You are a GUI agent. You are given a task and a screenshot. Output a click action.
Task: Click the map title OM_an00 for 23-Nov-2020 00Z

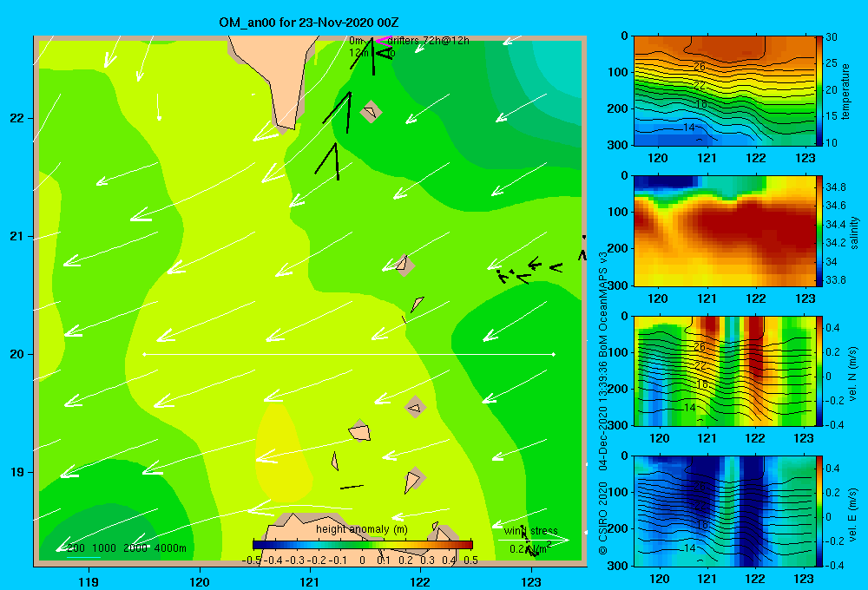click(x=308, y=23)
